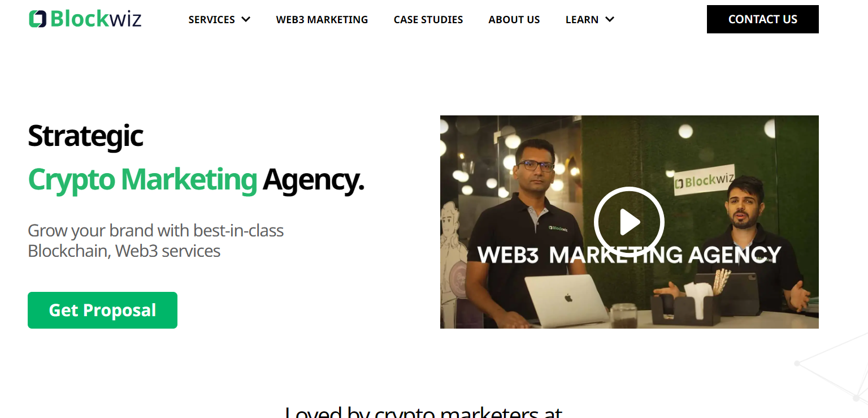This screenshot has height=418, width=868.
Task: Open the Learn menu label
Action: tap(581, 20)
